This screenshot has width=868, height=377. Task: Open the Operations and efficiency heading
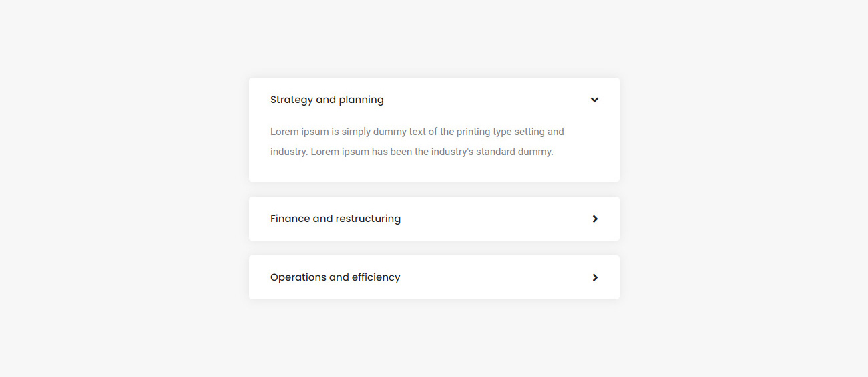pyautogui.click(x=335, y=277)
